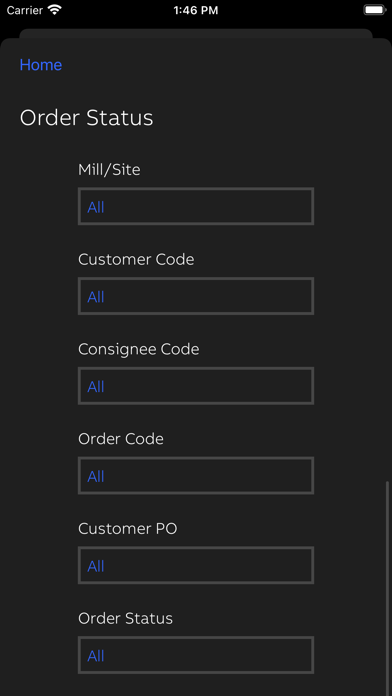The width and height of the screenshot is (392, 696).
Task: Select the Customer PO All field
Action: [196, 565]
